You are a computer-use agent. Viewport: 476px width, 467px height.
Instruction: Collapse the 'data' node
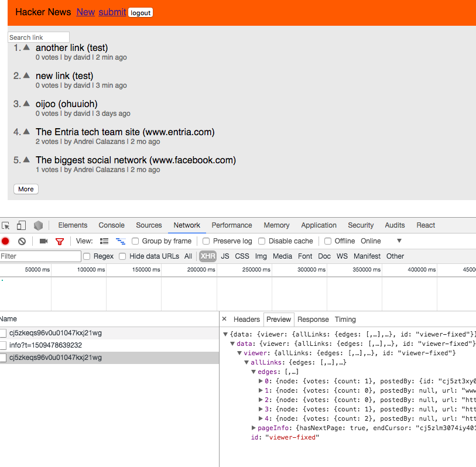232,344
